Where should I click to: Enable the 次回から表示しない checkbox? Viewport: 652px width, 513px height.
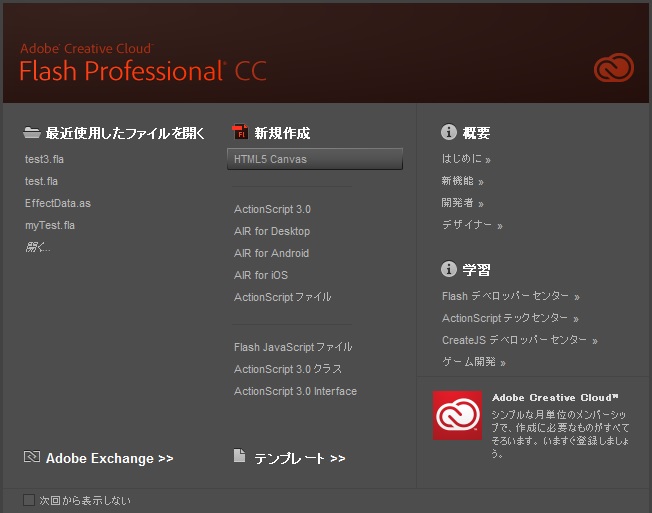29,500
